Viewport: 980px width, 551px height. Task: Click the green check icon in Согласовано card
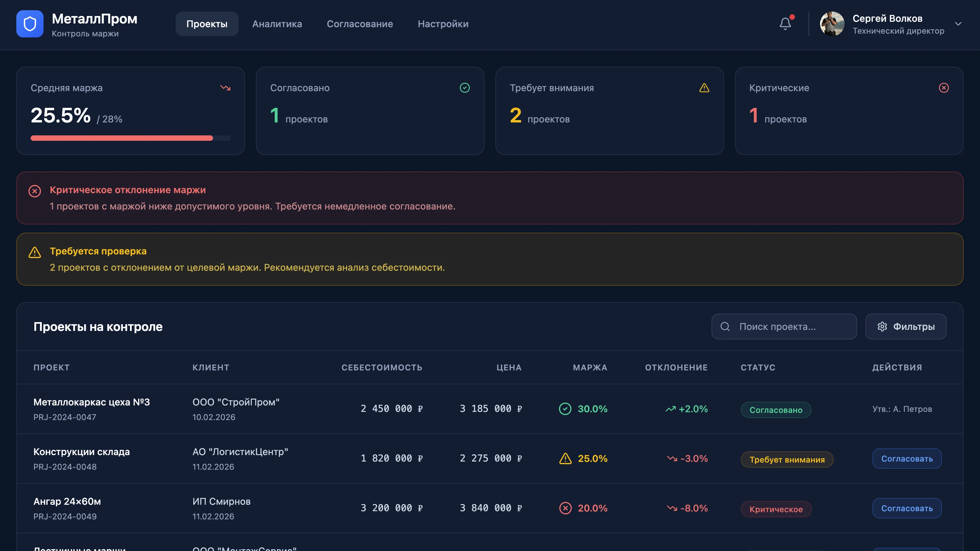[464, 88]
